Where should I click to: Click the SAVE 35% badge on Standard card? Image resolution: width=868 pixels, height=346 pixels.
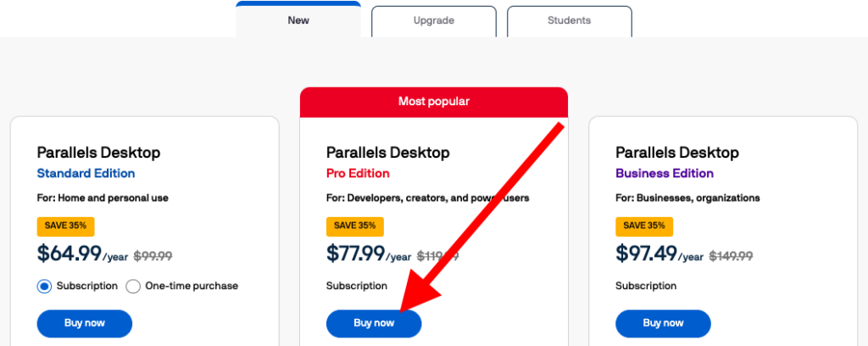point(65,226)
